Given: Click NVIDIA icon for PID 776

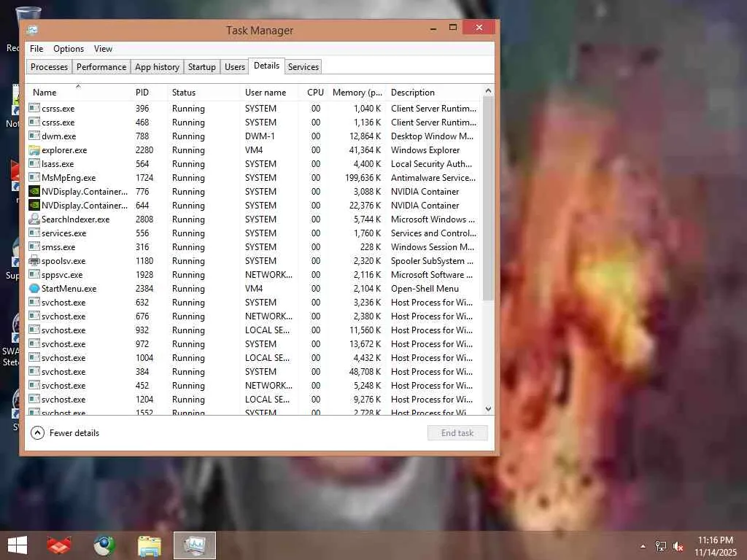Looking at the screenshot, I should pos(34,192).
